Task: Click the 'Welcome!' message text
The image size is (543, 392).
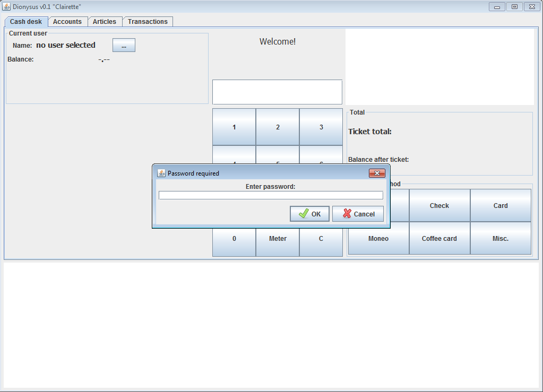Action: click(278, 41)
